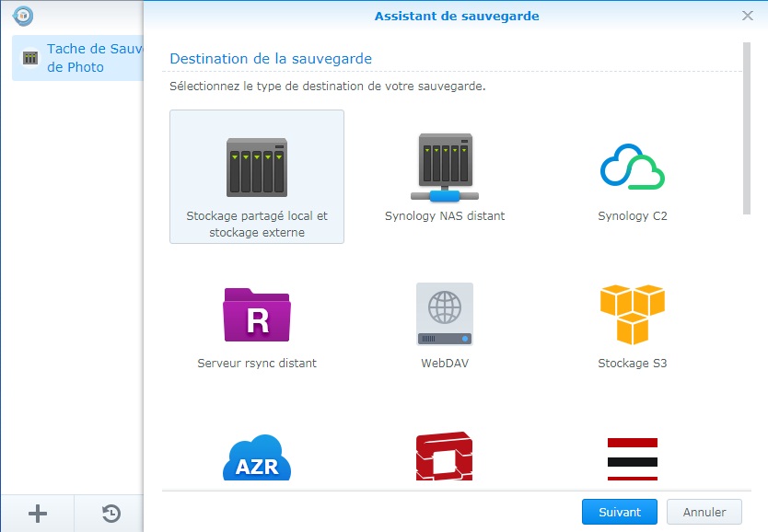Click the icon beside Tache de Sauv de Photo
The width and height of the screenshot is (768, 532).
(x=30, y=58)
